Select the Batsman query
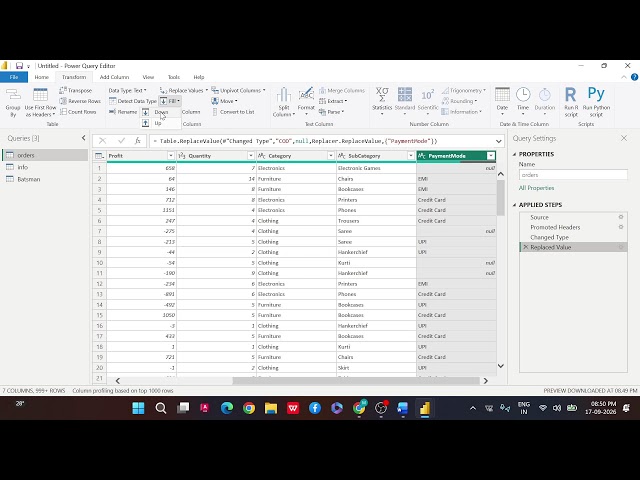Image resolution: width=640 pixels, height=480 pixels. (x=45, y=179)
